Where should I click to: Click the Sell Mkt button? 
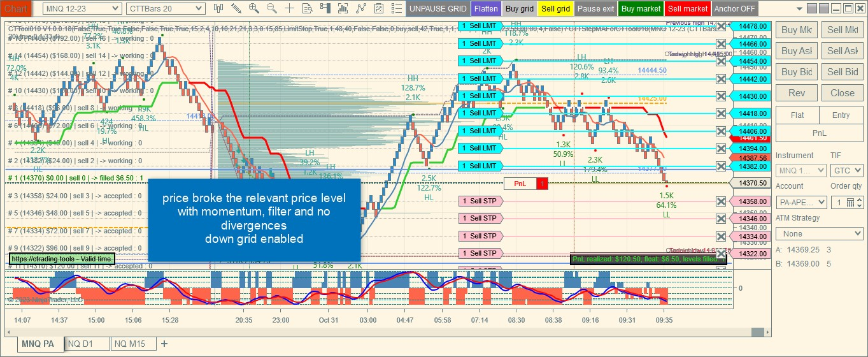(842, 30)
